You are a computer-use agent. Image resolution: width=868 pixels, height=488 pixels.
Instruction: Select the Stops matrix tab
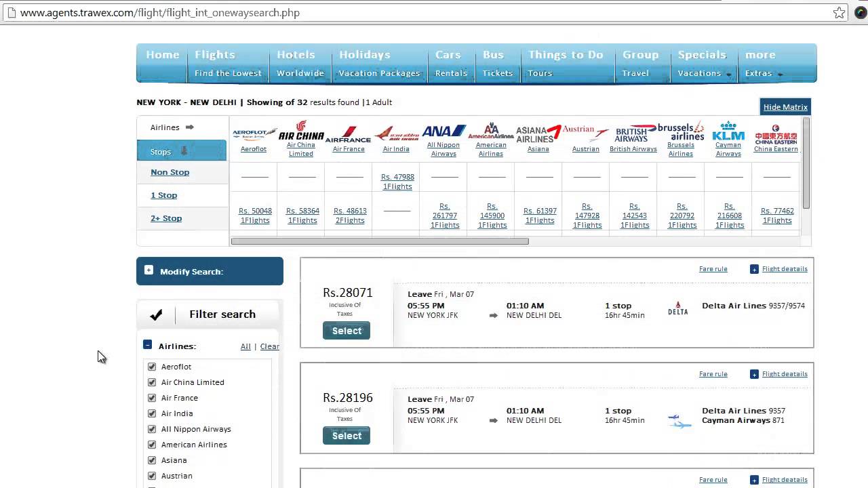click(182, 151)
